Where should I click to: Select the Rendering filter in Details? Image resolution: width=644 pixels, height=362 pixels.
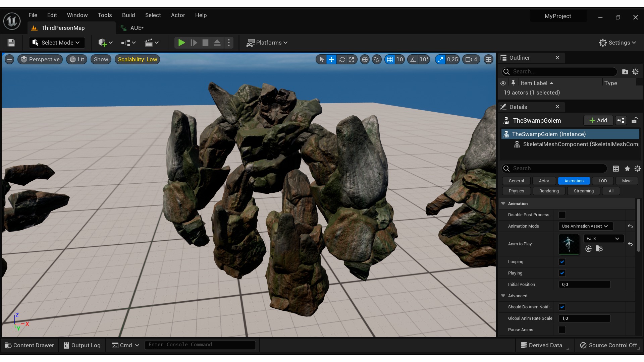549,191
